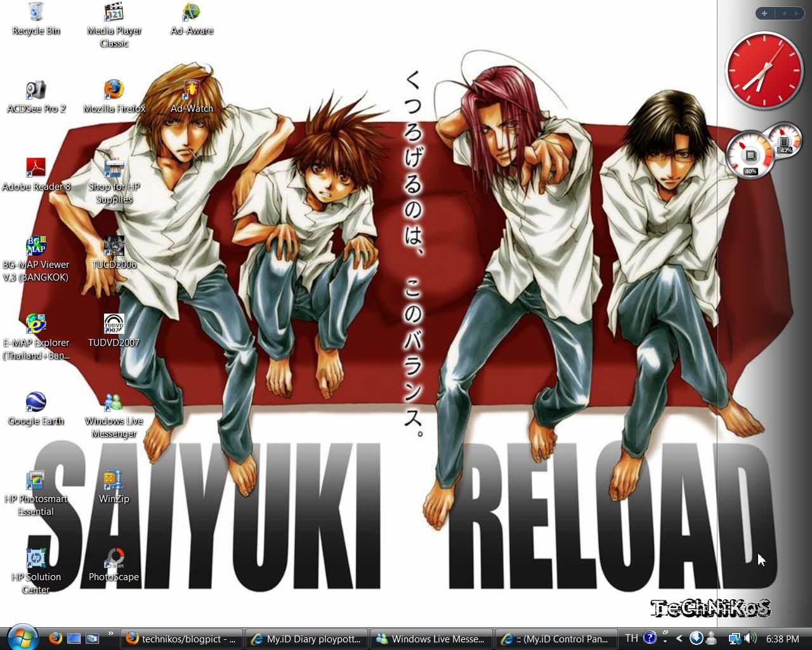812x650 pixels.
Task: Click Show Desktop in Quick Launch
Action: coord(74,639)
